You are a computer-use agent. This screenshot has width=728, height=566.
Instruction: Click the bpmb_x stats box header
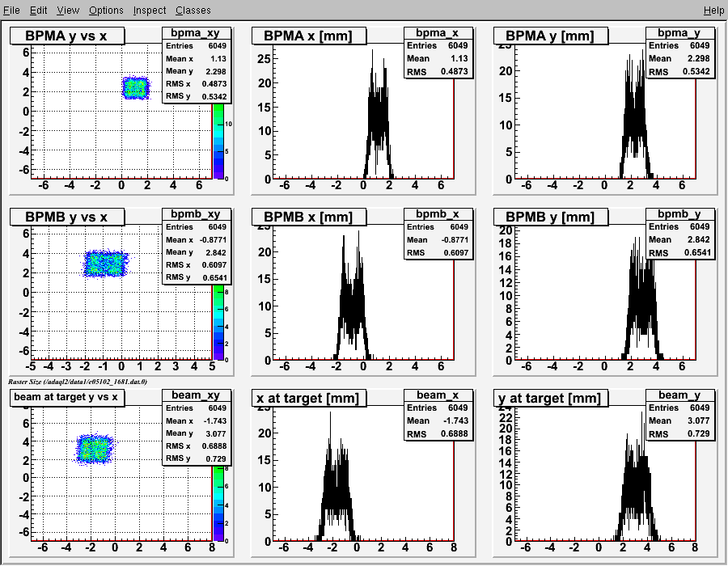(438, 214)
